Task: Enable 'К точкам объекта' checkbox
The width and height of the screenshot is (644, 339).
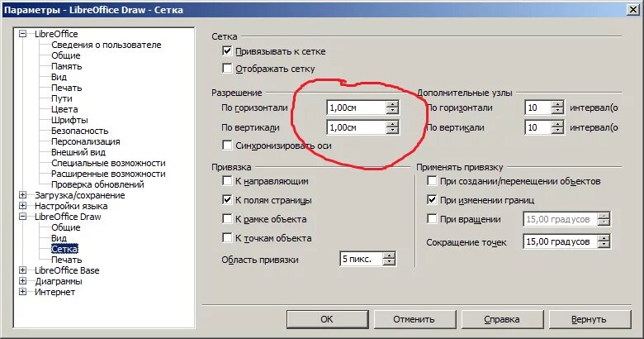Action: [x=227, y=238]
